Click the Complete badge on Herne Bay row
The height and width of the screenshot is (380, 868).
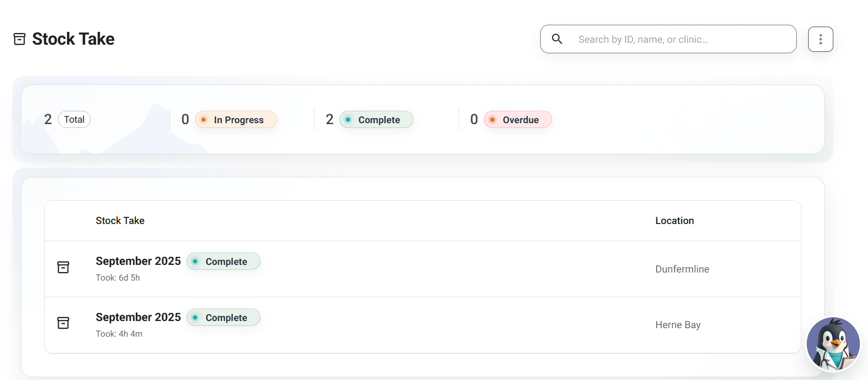pyautogui.click(x=224, y=318)
